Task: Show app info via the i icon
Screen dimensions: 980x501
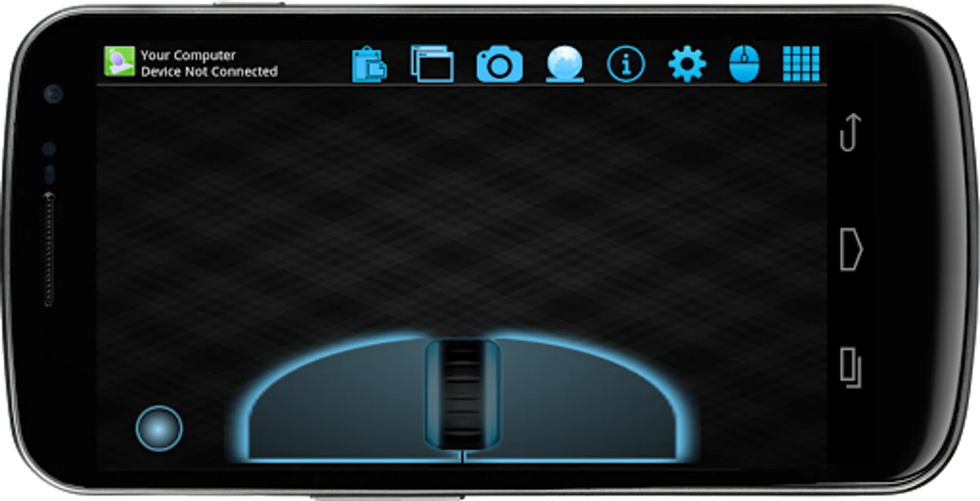Action: pyautogui.click(x=626, y=64)
